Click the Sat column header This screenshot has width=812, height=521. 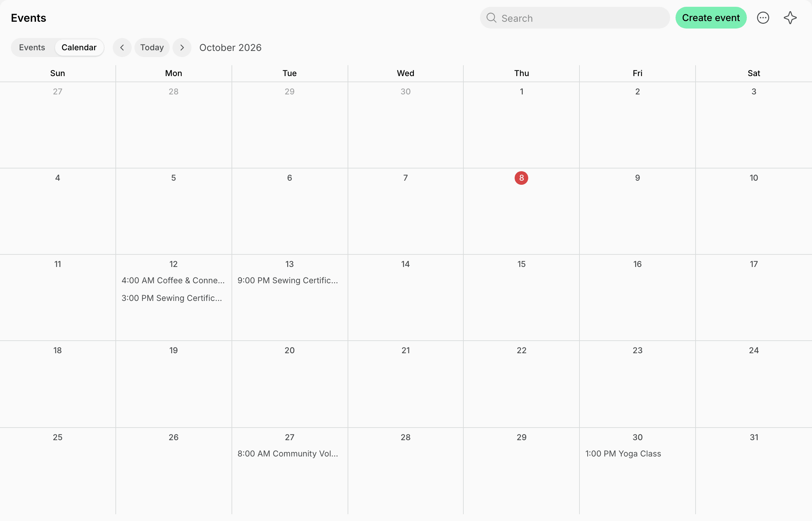(754, 73)
